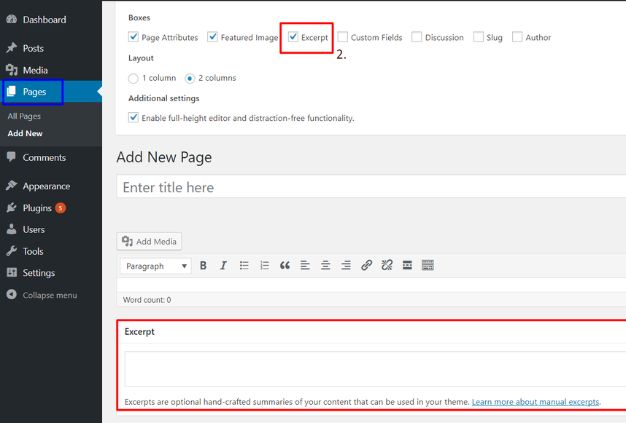Click the remove link icon
This screenshot has width=626, height=423.
387,265
